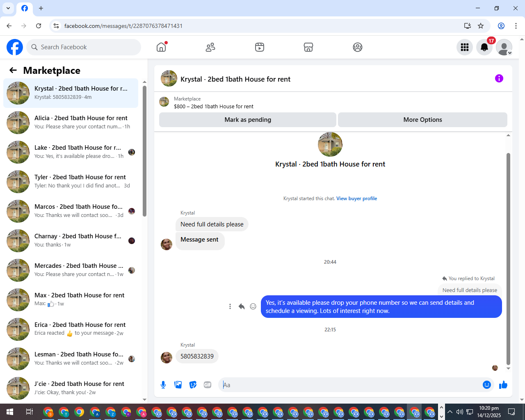Open Windows Task View

coord(30,412)
